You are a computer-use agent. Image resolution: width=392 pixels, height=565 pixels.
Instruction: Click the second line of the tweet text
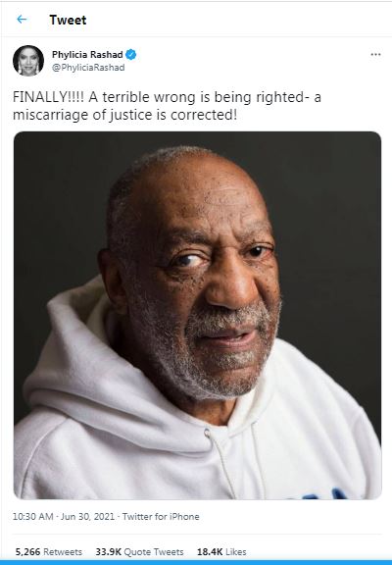[x=124, y=115]
